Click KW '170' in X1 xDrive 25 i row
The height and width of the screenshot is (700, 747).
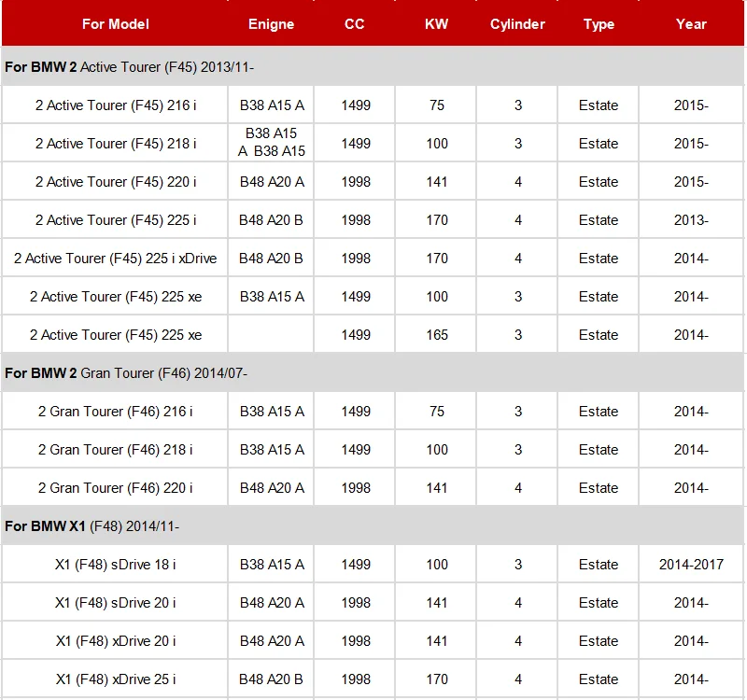click(436, 679)
